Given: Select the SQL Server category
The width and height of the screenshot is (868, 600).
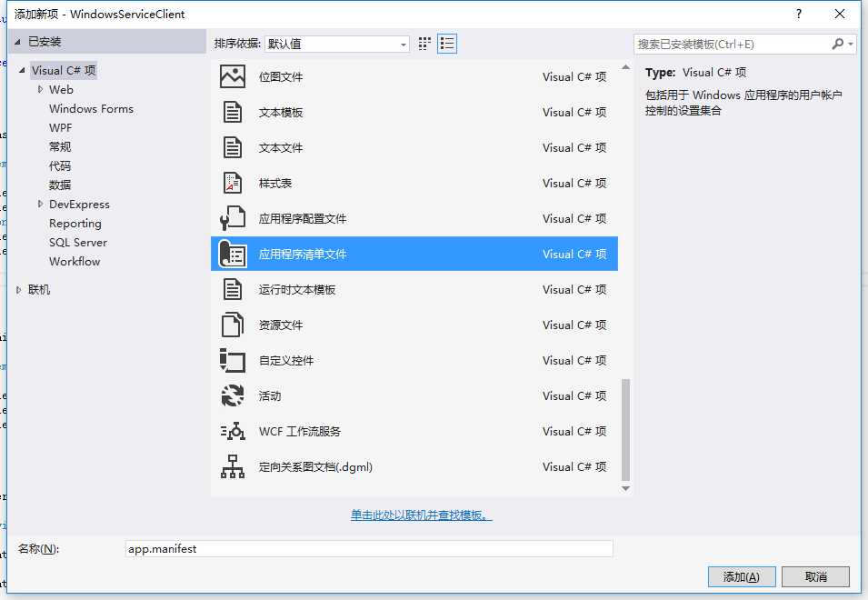Looking at the screenshot, I should click(78, 243).
